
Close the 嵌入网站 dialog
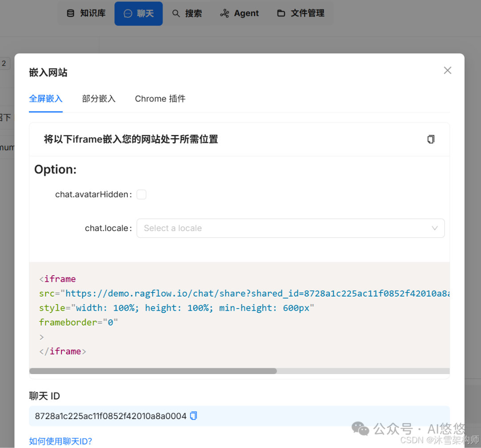pos(448,70)
